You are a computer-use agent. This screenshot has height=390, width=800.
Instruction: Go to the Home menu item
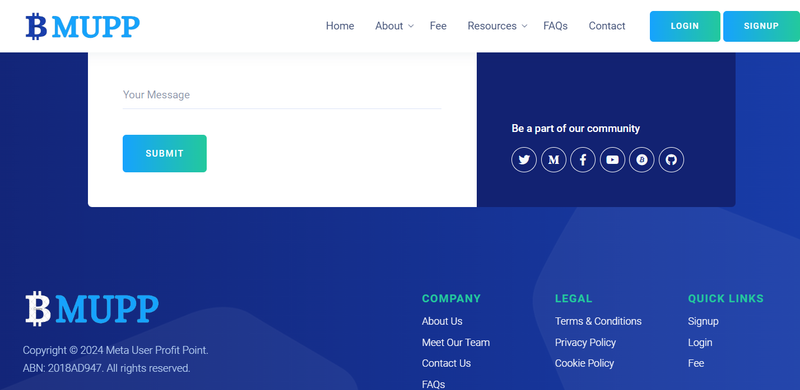tap(340, 26)
